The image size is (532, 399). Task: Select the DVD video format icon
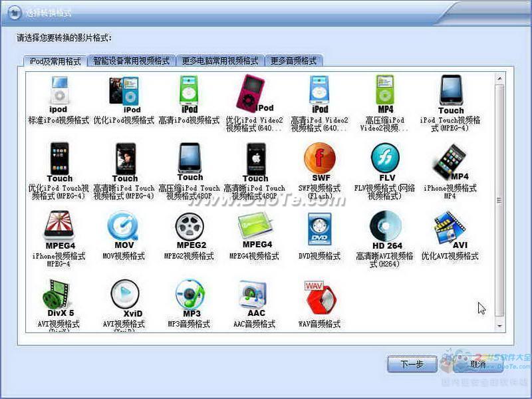coord(319,229)
